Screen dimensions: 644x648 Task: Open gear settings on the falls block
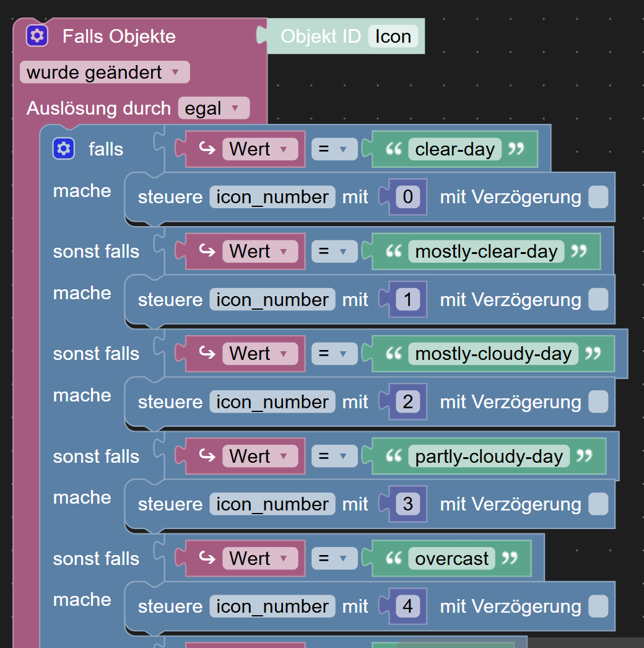click(63, 149)
